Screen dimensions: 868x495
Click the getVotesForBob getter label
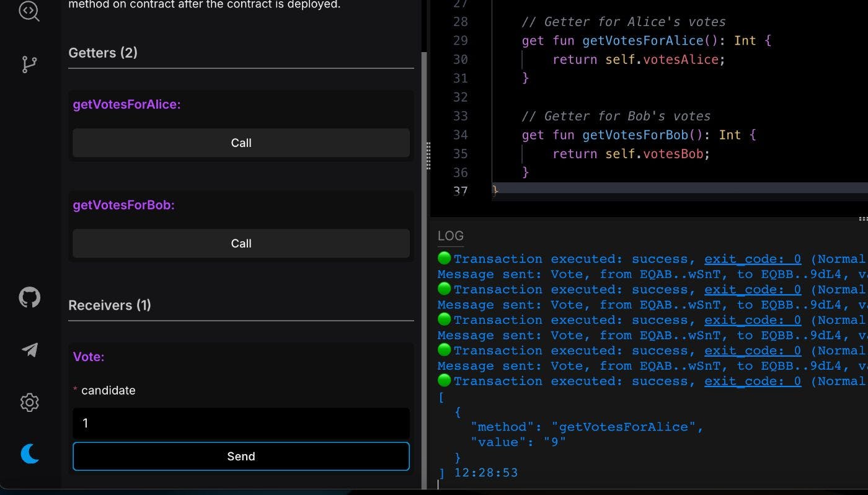pyautogui.click(x=123, y=205)
